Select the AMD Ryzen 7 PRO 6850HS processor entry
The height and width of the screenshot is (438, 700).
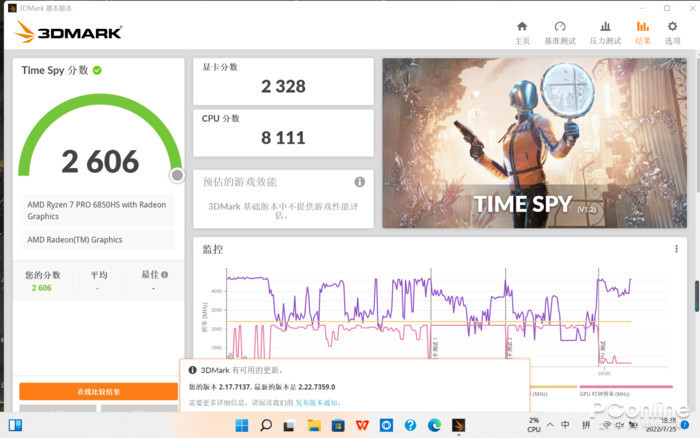pos(98,210)
